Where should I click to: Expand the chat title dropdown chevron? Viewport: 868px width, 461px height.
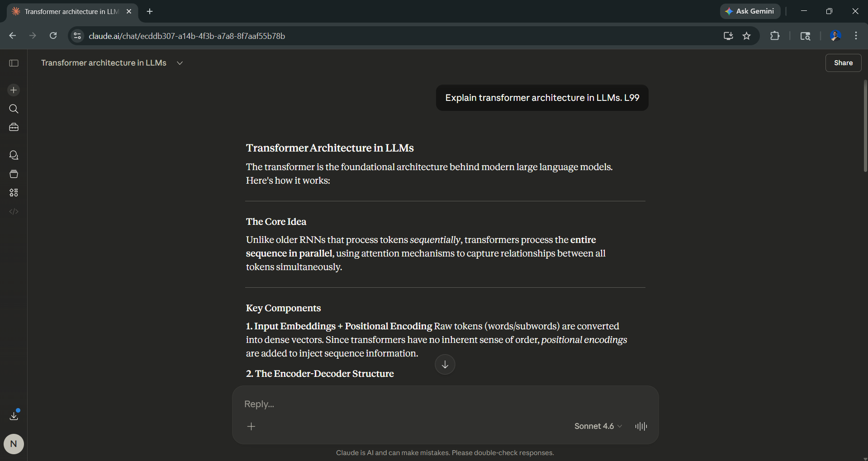[x=180, y=63]
